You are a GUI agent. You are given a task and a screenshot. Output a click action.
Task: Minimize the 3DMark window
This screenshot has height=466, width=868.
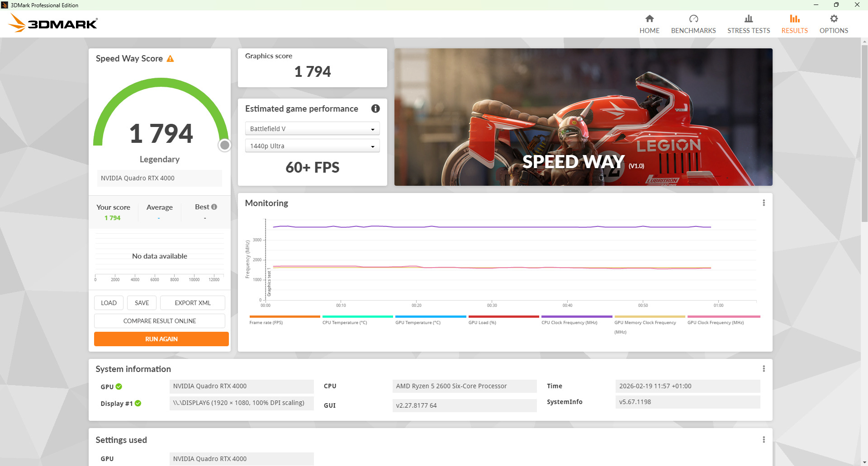pos(816,5)
